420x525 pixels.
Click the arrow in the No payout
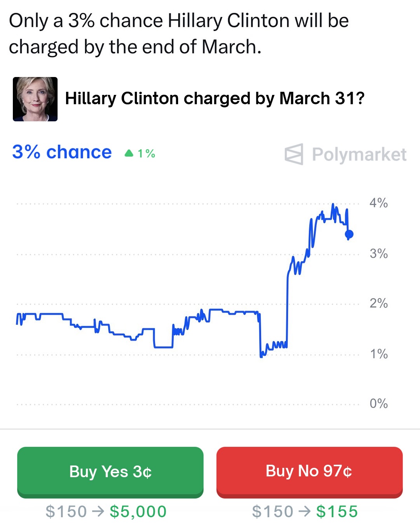click(x=304, y=511)
